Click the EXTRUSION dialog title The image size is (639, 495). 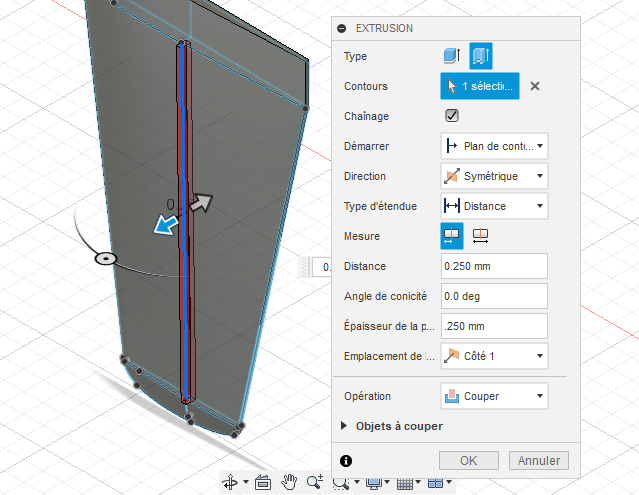pyautogui.click(x=384, y=28)
